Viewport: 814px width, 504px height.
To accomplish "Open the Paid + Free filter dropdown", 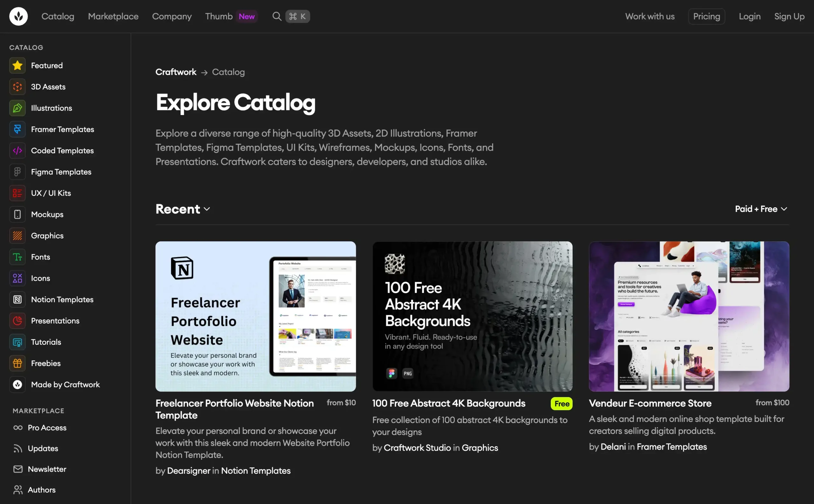I will pos(761,209).
